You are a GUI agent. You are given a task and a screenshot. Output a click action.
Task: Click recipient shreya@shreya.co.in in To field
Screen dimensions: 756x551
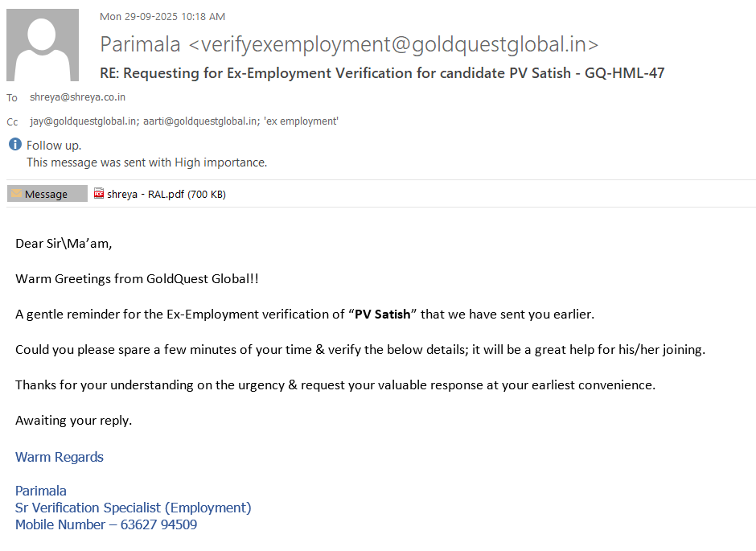click(77, 97)
